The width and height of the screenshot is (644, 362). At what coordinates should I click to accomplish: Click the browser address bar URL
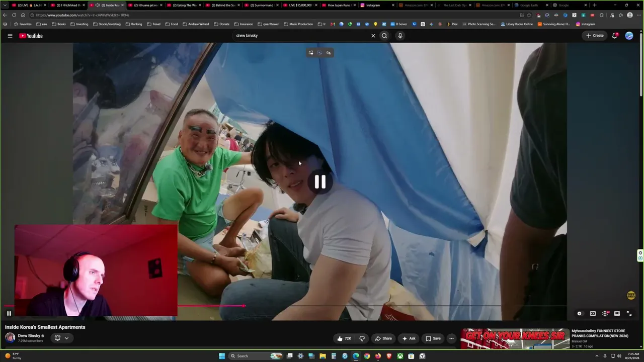click(x=83, y=15)
